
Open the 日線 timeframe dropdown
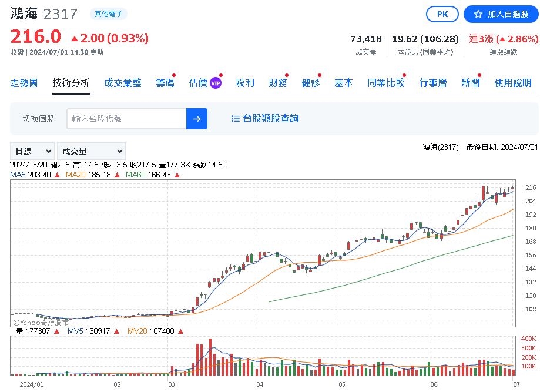(x=32, y=150)
